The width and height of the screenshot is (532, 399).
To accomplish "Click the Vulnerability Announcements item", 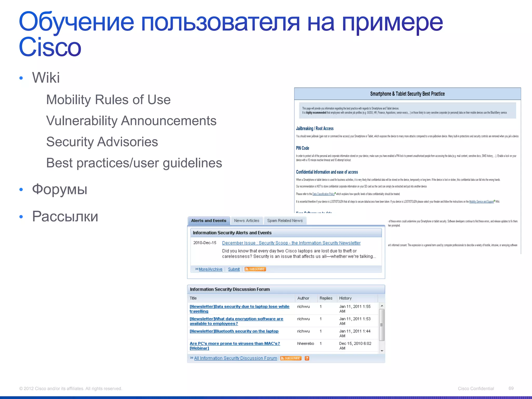I will point(131,121).
